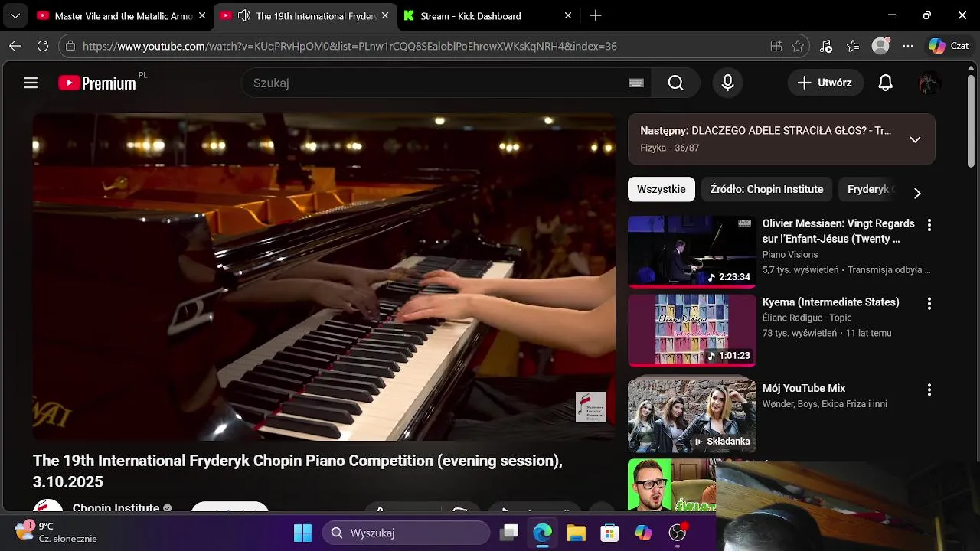Focus the YouTube Szukaj search field
This screenshot has height=551, width=980.
coord(446,83)
